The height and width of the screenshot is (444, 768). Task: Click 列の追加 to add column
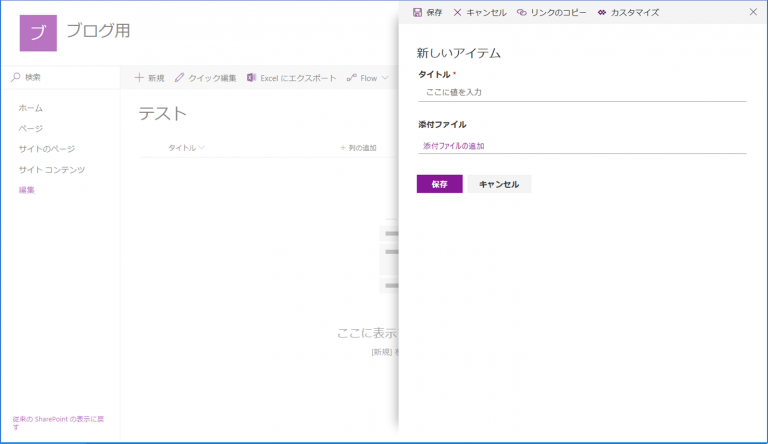(x=358, y=148)
